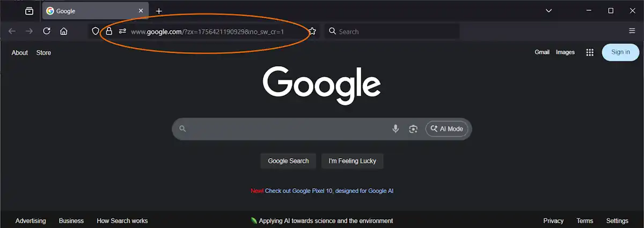644x228 pixels.
Task: Maximize the browser window
Action: click(x=611, y=11)
